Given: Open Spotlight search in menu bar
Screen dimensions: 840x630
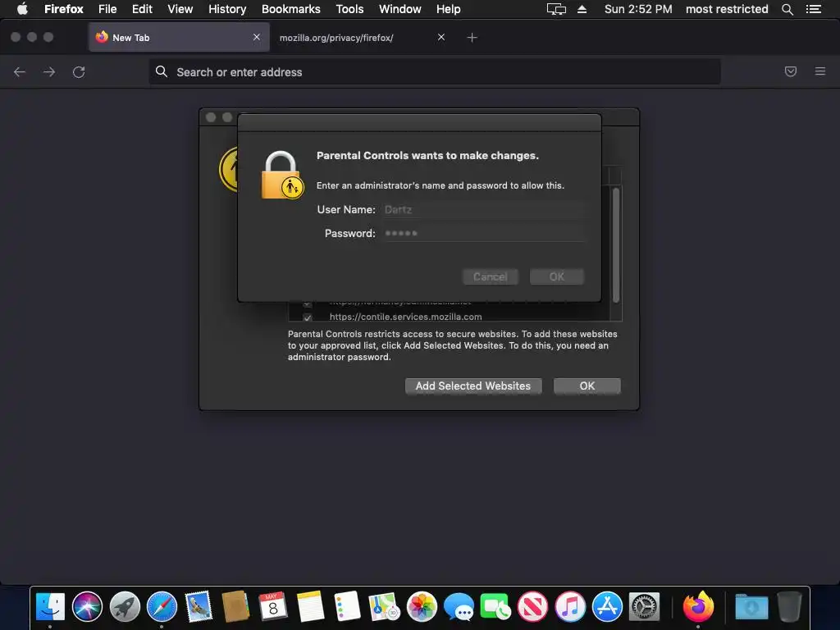Looking at the screenshot, I should pos(787,9).
